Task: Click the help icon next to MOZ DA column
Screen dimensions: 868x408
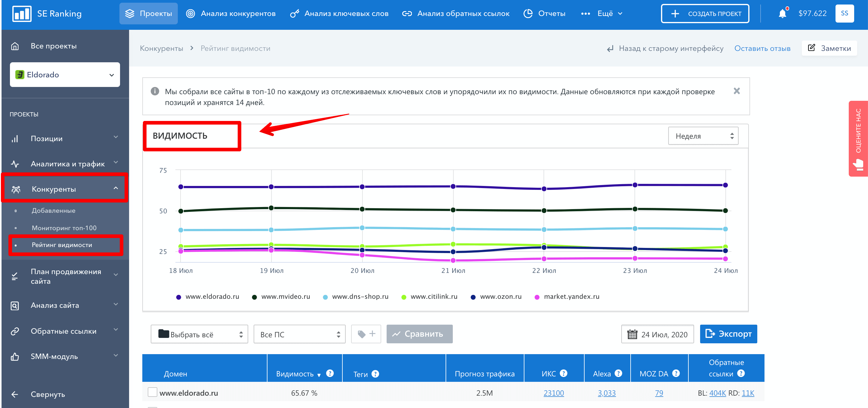Action: 676,373
